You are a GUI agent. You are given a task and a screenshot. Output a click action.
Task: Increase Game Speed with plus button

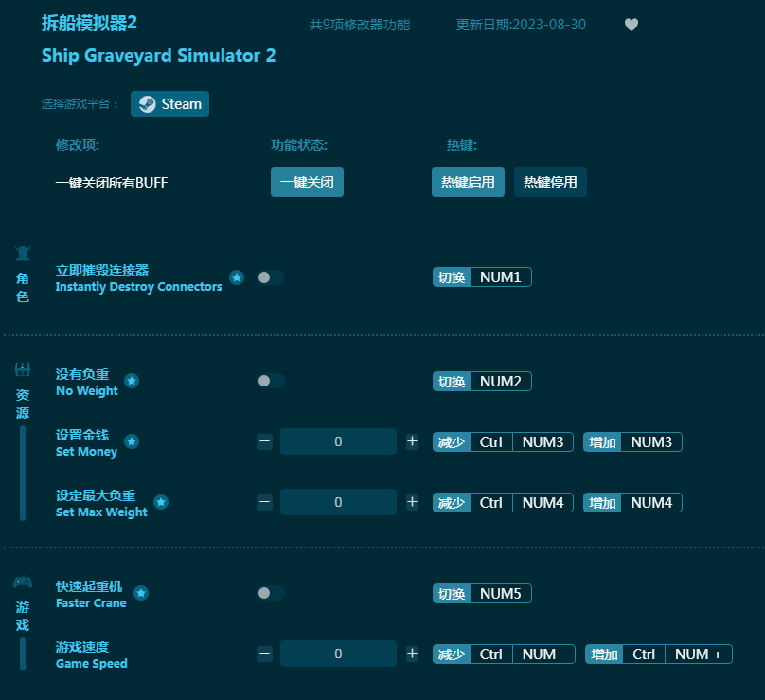tap(412, 654)
